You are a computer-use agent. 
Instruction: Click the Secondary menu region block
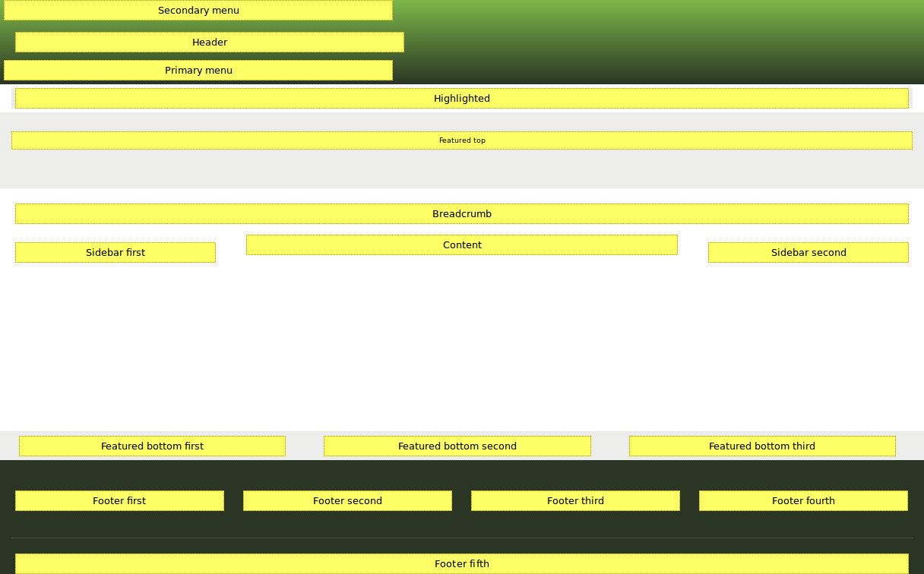pyautogui.click(x=198, y=11)
